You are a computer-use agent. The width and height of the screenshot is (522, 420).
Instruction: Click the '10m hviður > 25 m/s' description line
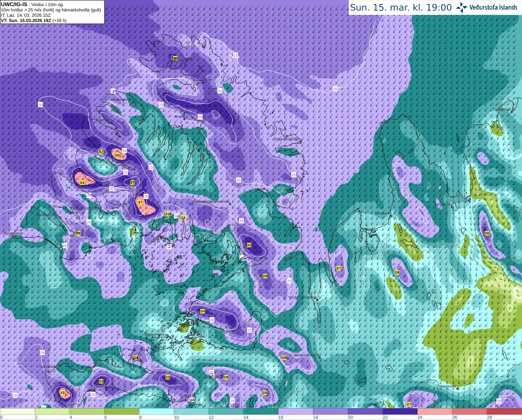(x=51, y=10)
